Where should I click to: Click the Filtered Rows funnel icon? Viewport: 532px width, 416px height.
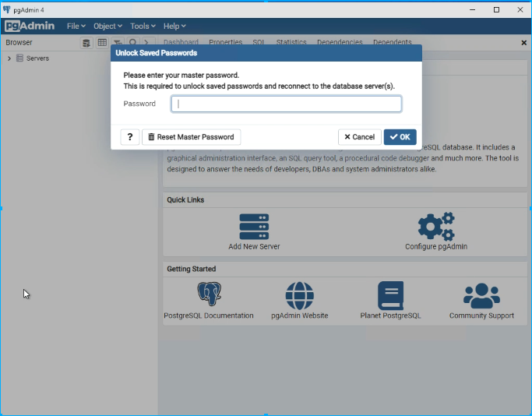pyautogui.click(x=118, y=43)
